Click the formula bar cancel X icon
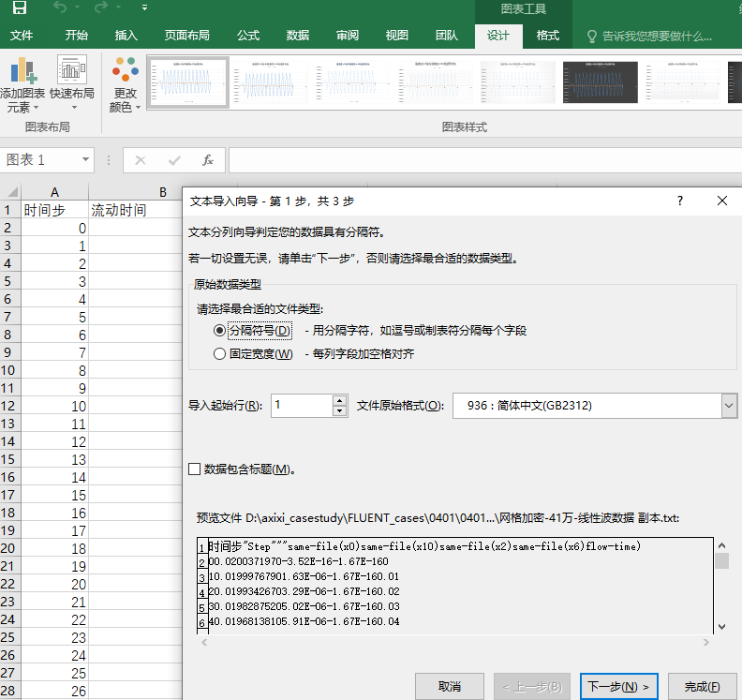Viewport: 742px width, 700px height. [x=141, y=160]
